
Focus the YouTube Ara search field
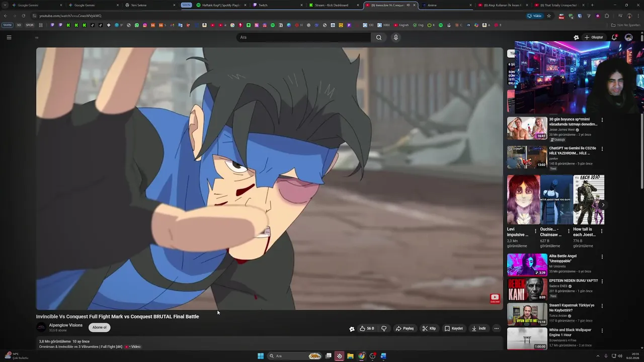pyautogui.click(x=303, y=37)
